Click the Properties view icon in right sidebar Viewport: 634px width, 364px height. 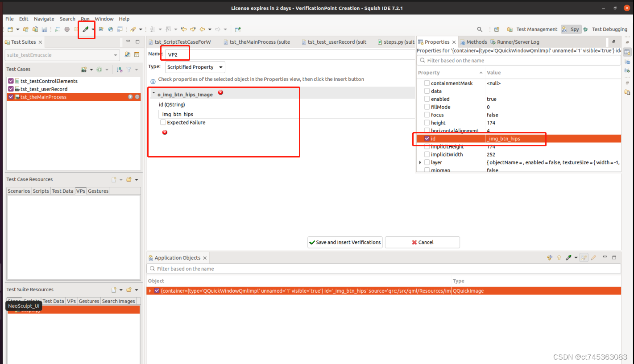[x=627, y=53]
